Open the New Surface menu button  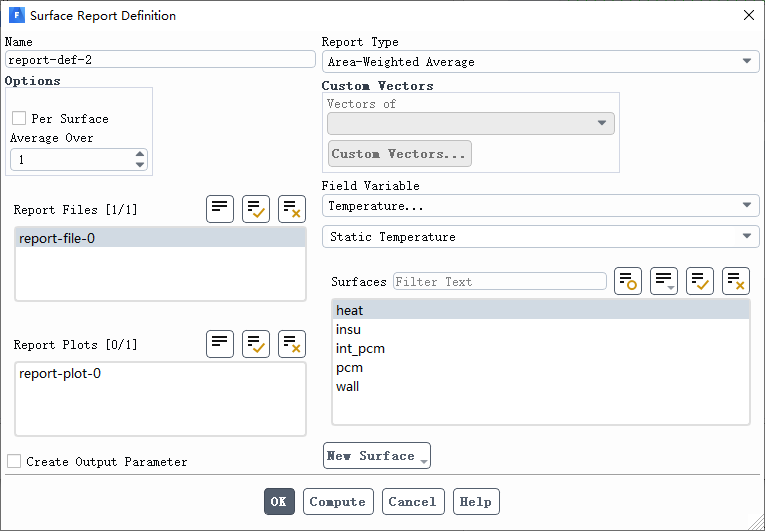377,455
